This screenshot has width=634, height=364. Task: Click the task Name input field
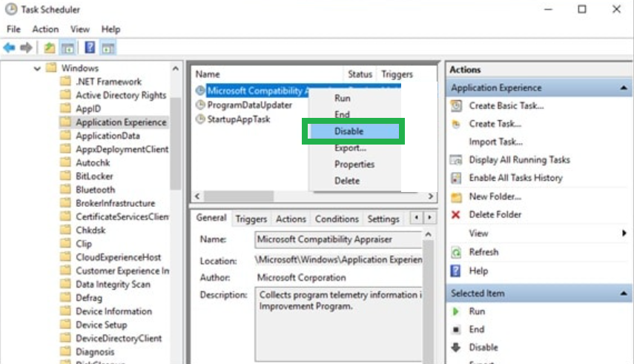click(339, 239)
